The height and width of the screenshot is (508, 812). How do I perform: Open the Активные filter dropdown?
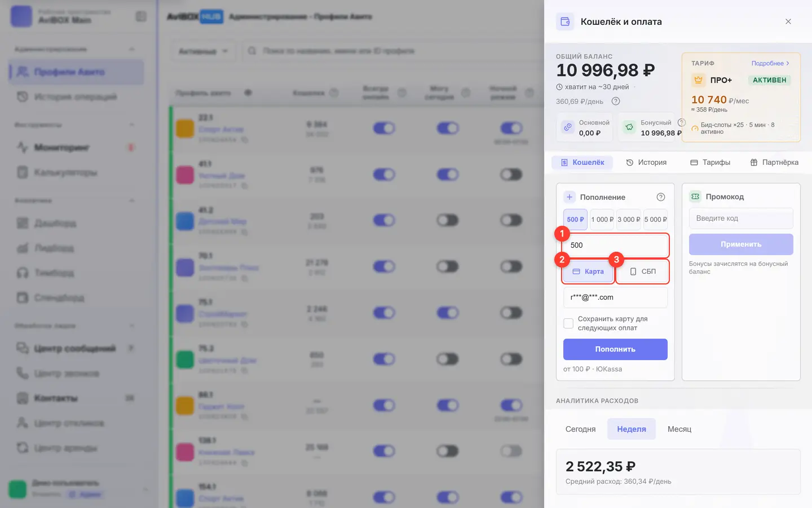pos(204,51)
